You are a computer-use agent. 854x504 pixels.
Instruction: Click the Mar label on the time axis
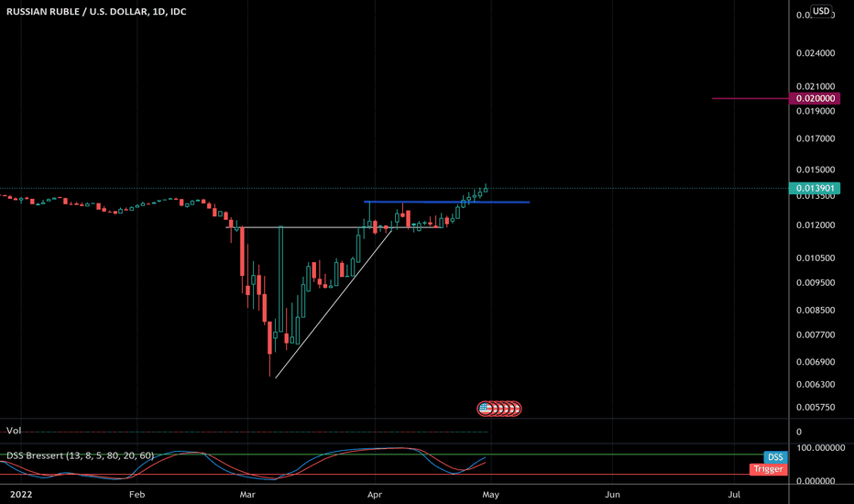click(x=247, y=494)
